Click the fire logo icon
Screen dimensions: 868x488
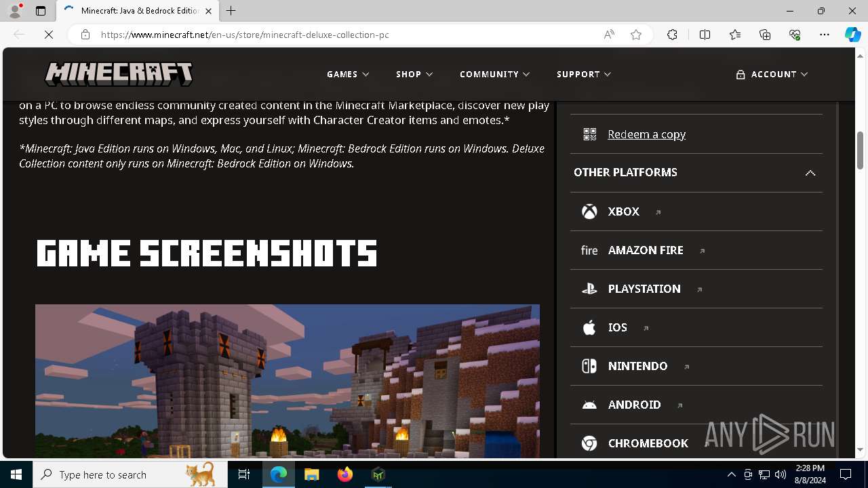pyautogui.click(x=589, y=250)
